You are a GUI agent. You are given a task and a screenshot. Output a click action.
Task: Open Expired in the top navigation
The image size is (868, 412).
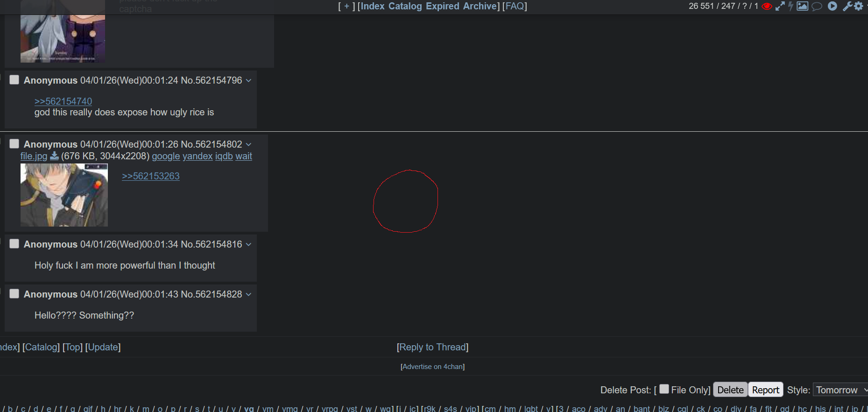click(443, 6)
